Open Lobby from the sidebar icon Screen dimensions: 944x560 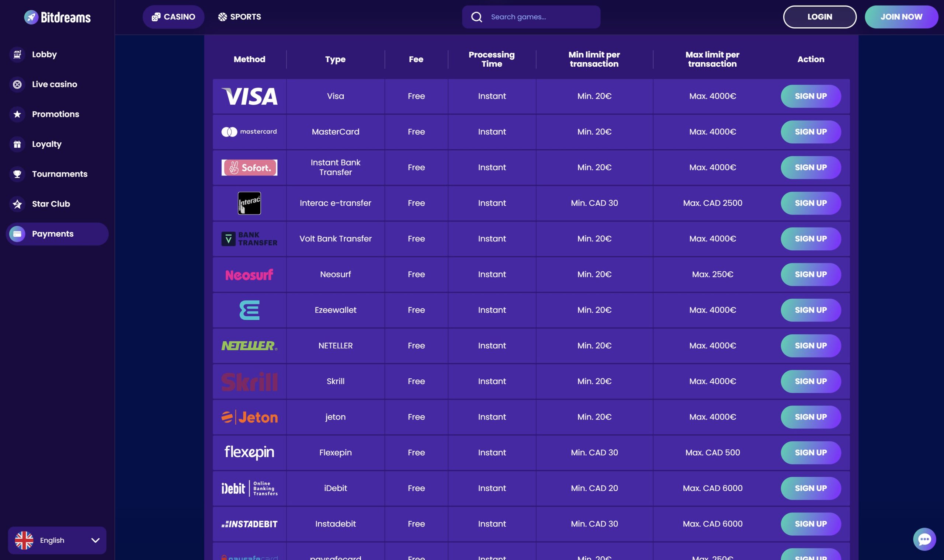pyautogui.click(x=17, y=54)
